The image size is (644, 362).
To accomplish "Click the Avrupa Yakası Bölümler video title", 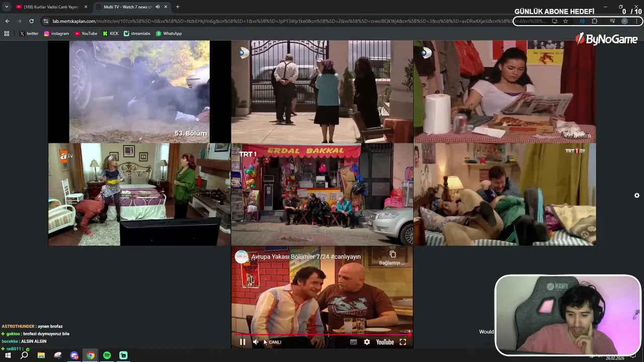I will (x=306, y=256).
